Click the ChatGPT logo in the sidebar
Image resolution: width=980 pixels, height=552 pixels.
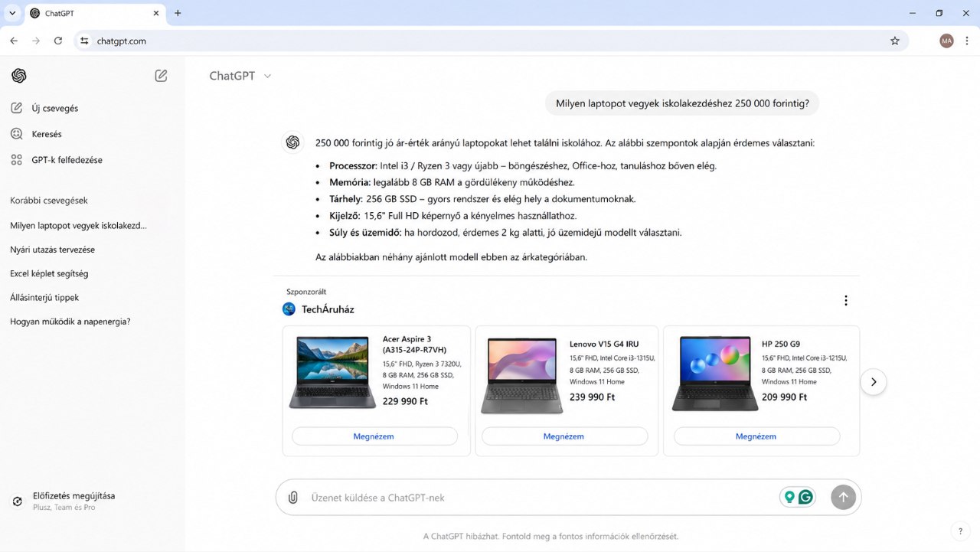(x=19, y=75)
